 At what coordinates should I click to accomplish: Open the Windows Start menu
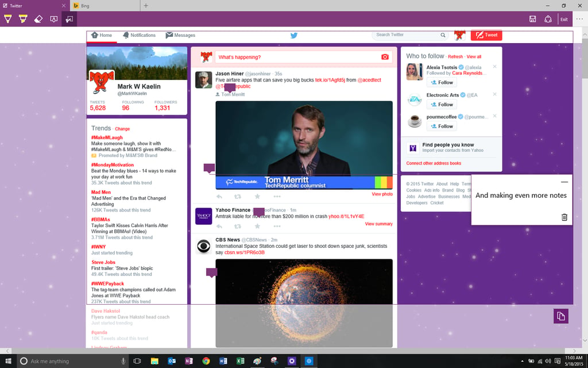tap(8, 361)
